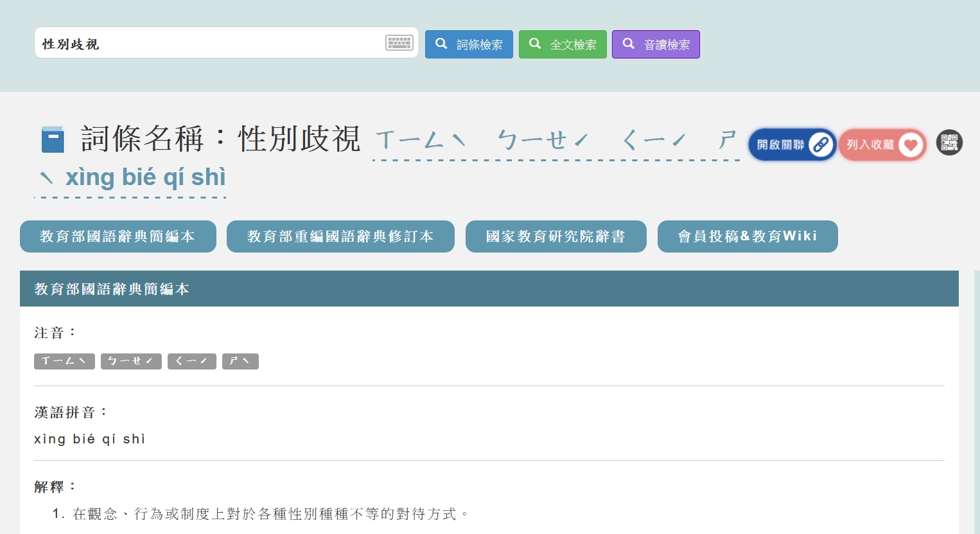Click the link chain icon on 開啟關聯
Image resolution: width=980 pixels, height=534 pixels.
tap(820, 145)
